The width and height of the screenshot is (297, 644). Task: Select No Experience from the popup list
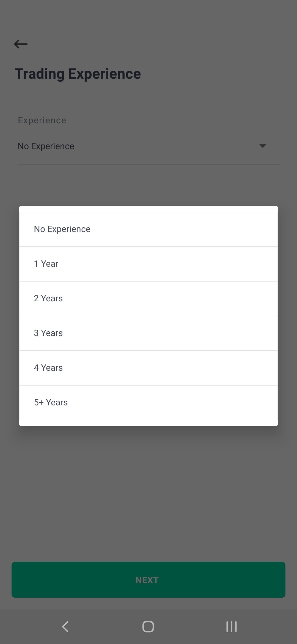(x=148, y=229)
